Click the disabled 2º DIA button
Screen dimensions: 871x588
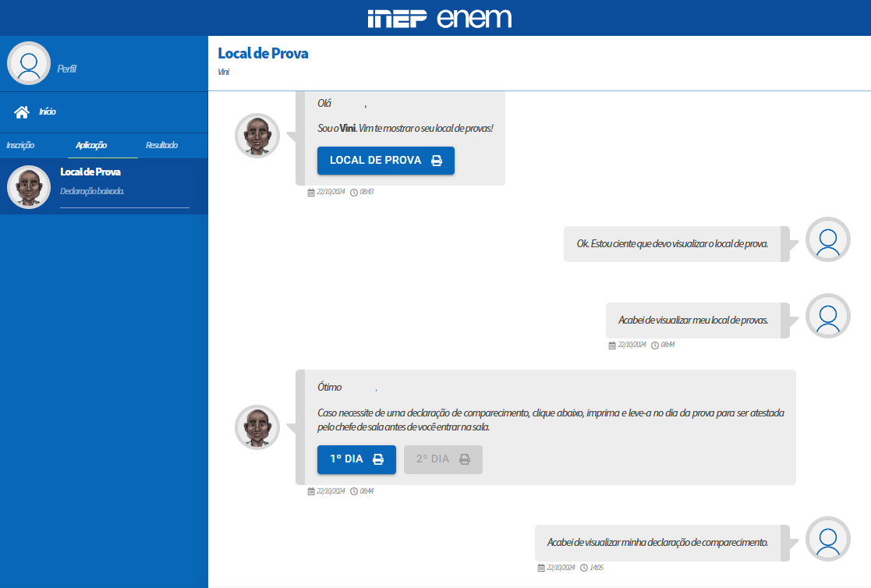tap(443, 459)
